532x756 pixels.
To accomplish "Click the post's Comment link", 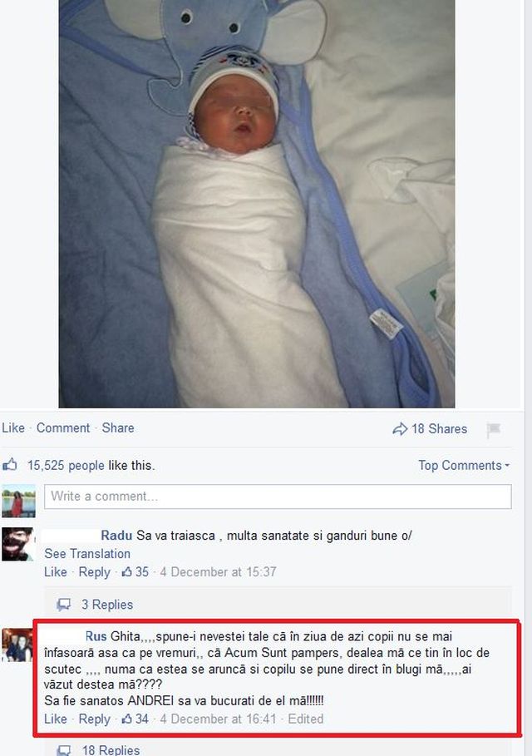I will tap(63, 427).
